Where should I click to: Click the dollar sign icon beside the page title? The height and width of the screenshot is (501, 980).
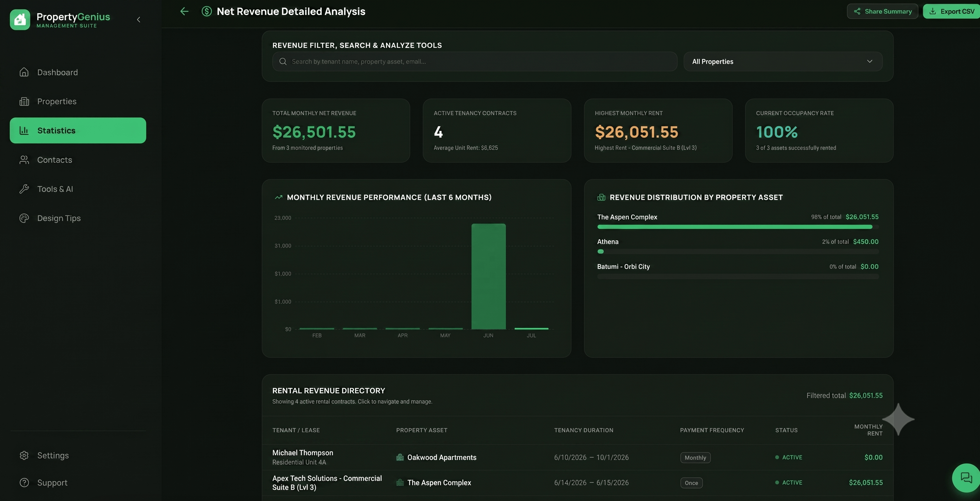207,12
